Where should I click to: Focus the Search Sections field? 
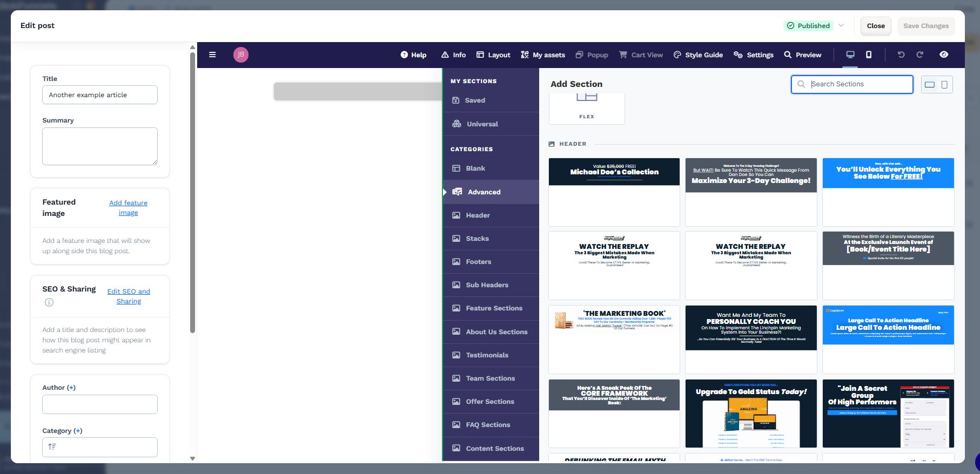coord(852,84)
